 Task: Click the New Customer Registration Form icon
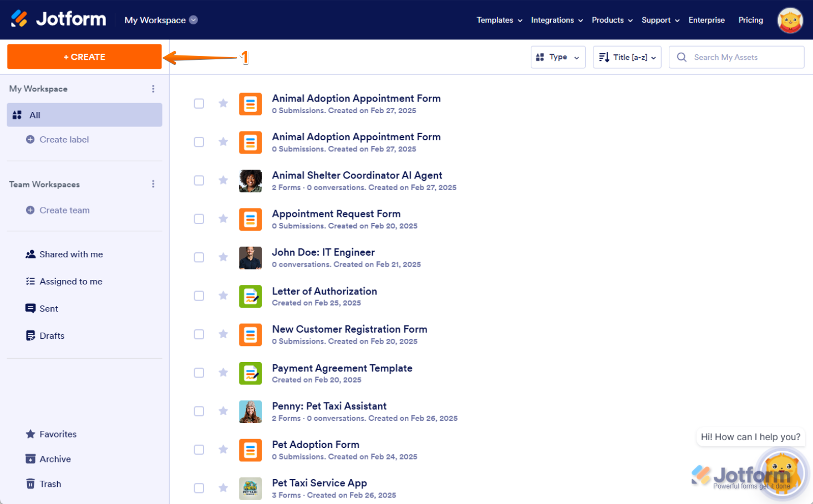point(250,334)
